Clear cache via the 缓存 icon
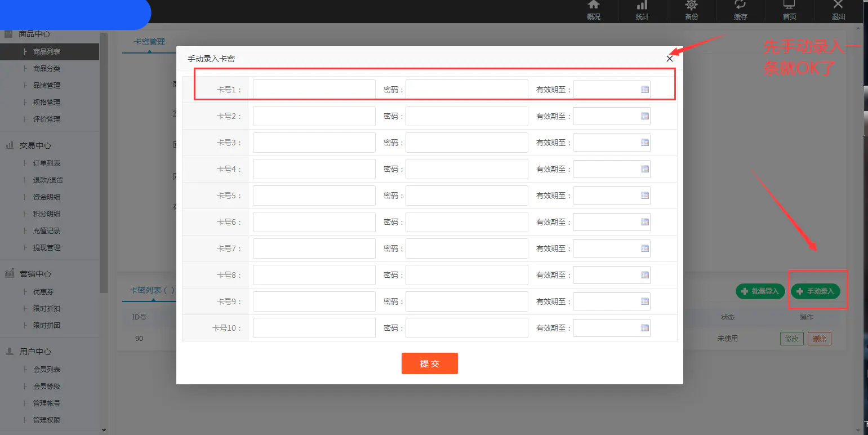 coord(740,11)
